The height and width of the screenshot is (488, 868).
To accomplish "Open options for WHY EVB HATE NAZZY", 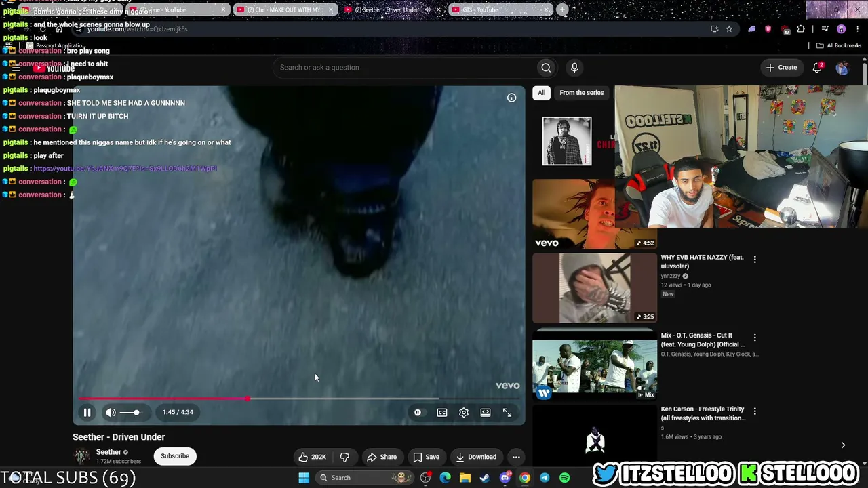I will coord(755,259).
